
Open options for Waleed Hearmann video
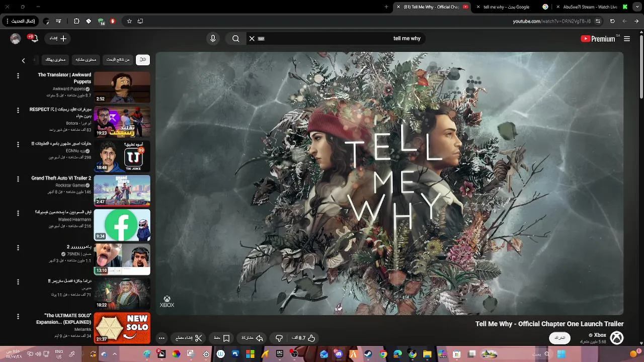coord(18,213)
